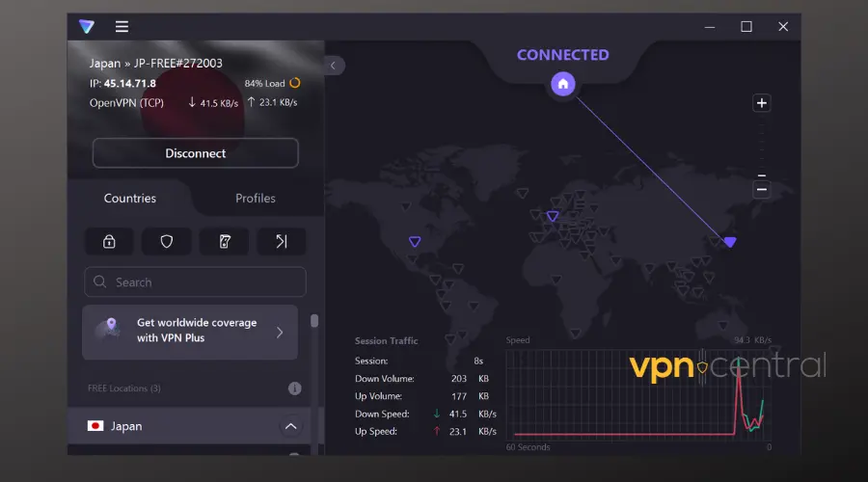Screen dimensions: 868x482
Task: Toggle Kill Switch quick setting
Action: click(224, 241)
